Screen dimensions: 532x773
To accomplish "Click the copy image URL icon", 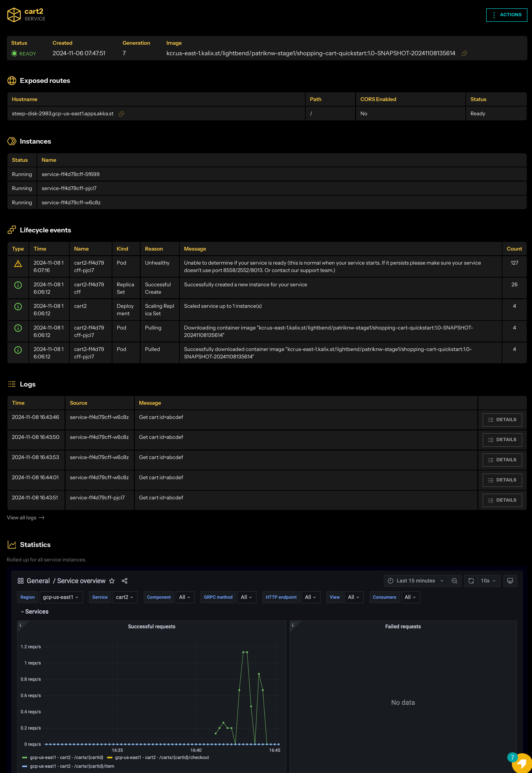I will pyautogui.click(x=465, y=53).
